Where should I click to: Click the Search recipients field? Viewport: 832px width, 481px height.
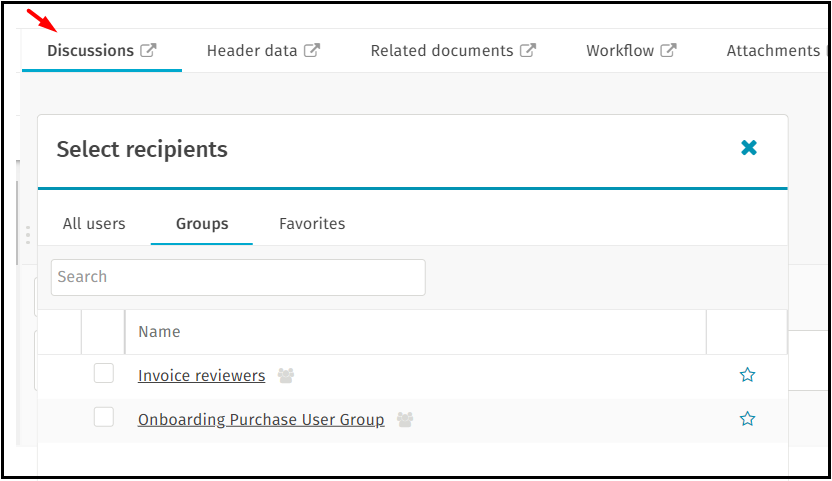238,277
